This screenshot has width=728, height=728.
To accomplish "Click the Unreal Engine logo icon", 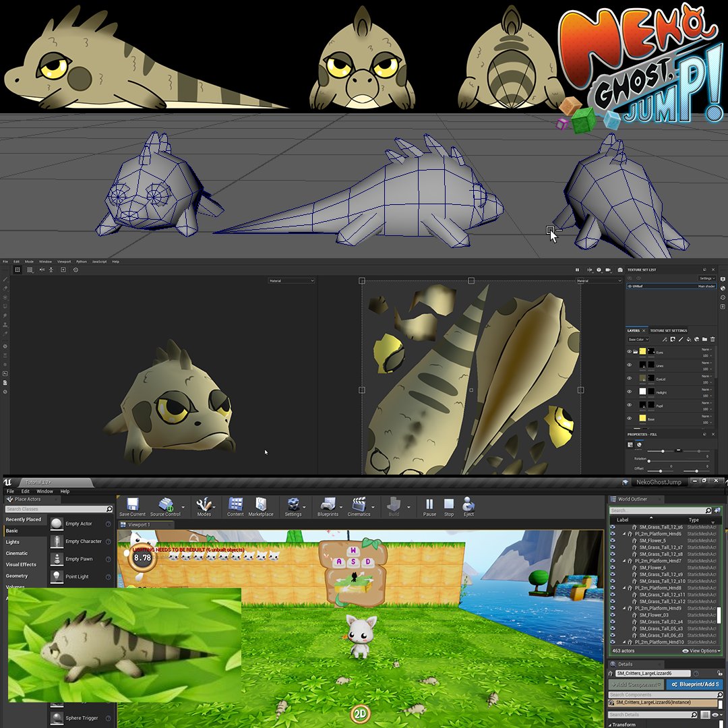I will [8, 482].
